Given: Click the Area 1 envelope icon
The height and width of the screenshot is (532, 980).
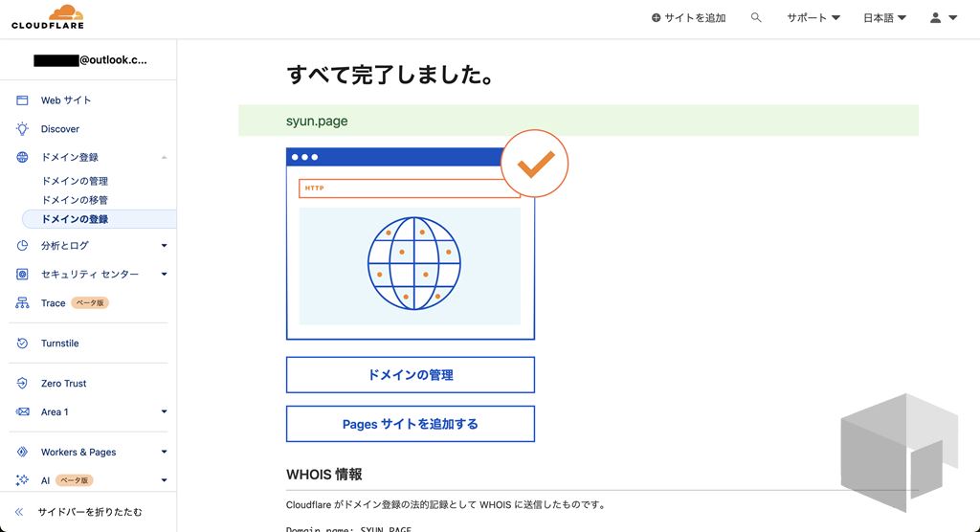Looking at the screenshot, I should click(x=22, y=412).
